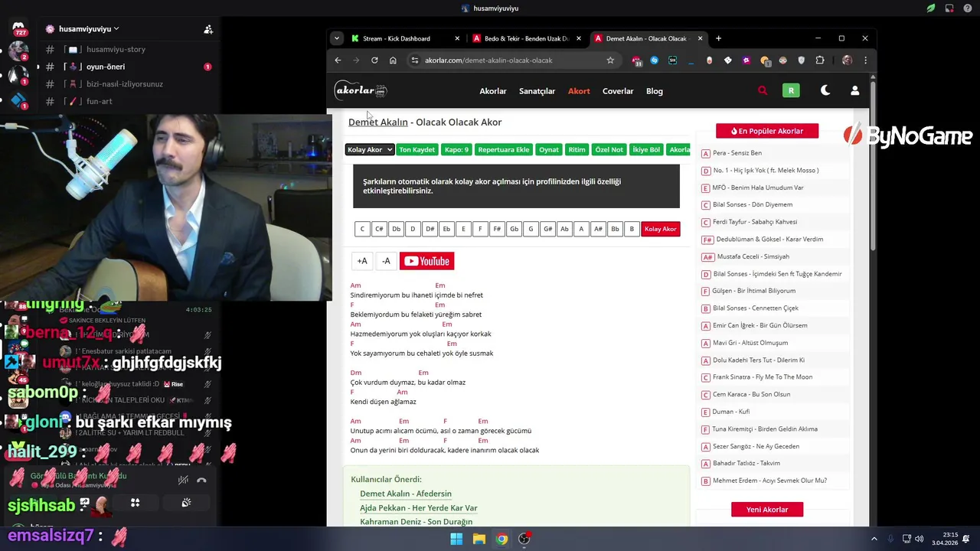Toggle the red Kolay Akor key button
Screen dimensions: 980x551
click(661, 229)
